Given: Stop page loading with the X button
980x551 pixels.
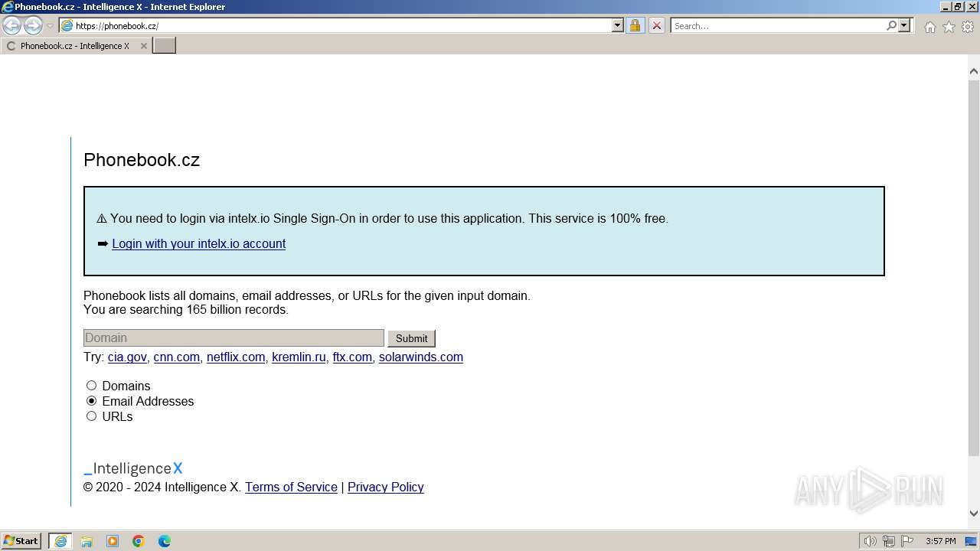Looking at the screenshot, I should point(656,25).
